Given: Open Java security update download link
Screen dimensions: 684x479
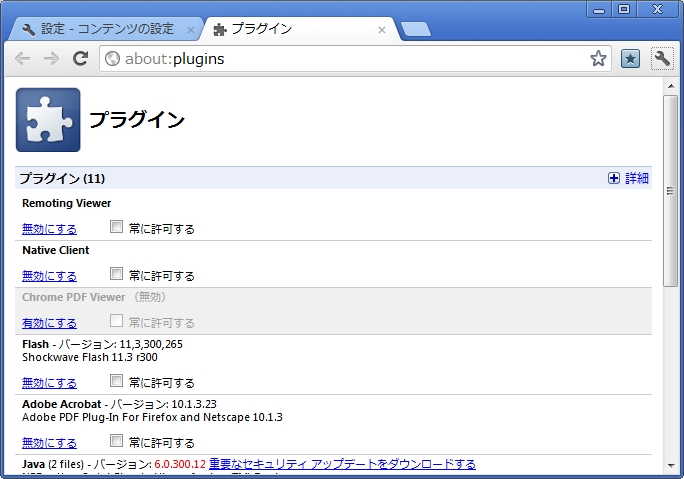Looking at the screenshot, I should tap(342, 464).
